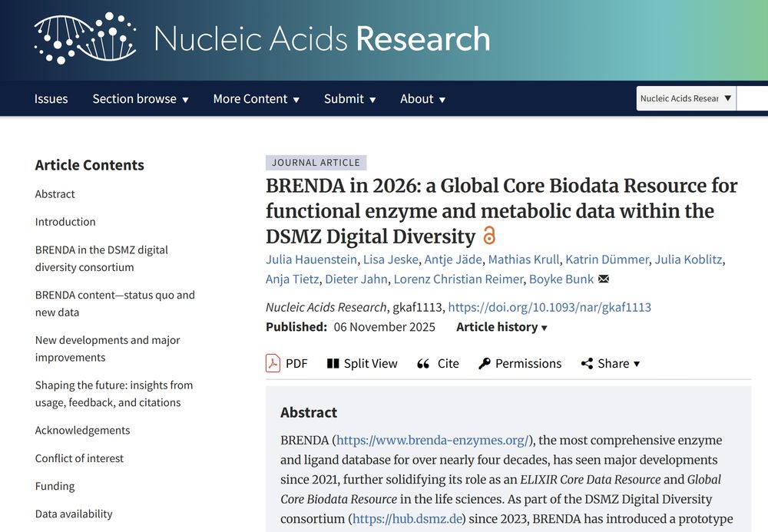
Task: Click the Permissions key icon
Action: point(485,363)
